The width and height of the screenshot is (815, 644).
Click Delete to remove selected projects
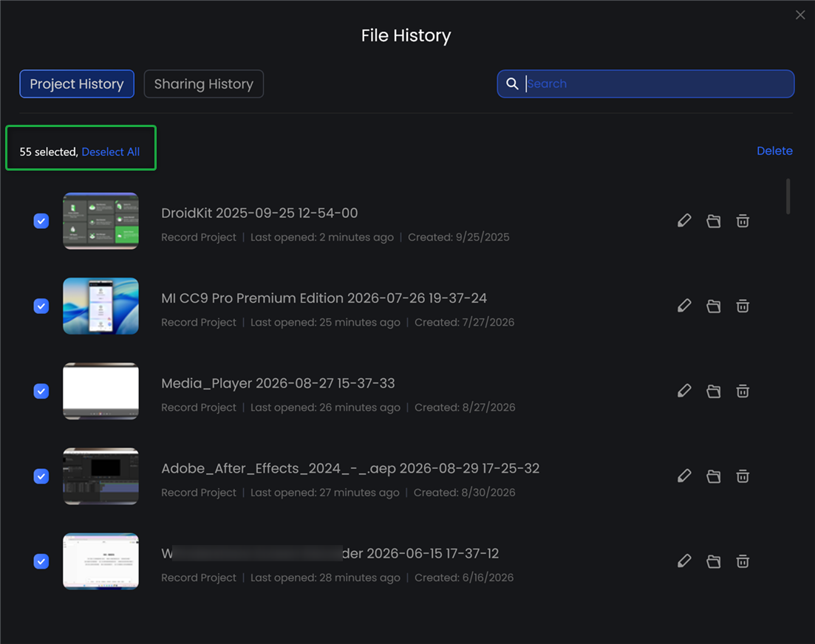click(774, 151)
